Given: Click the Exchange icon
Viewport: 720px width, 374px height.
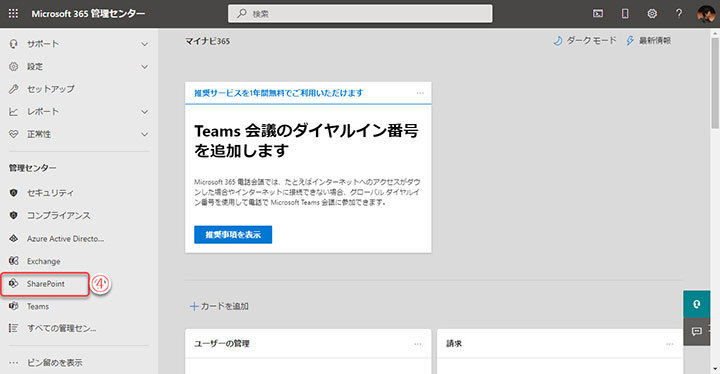Looking at the screenshot, I should point(13,261).
